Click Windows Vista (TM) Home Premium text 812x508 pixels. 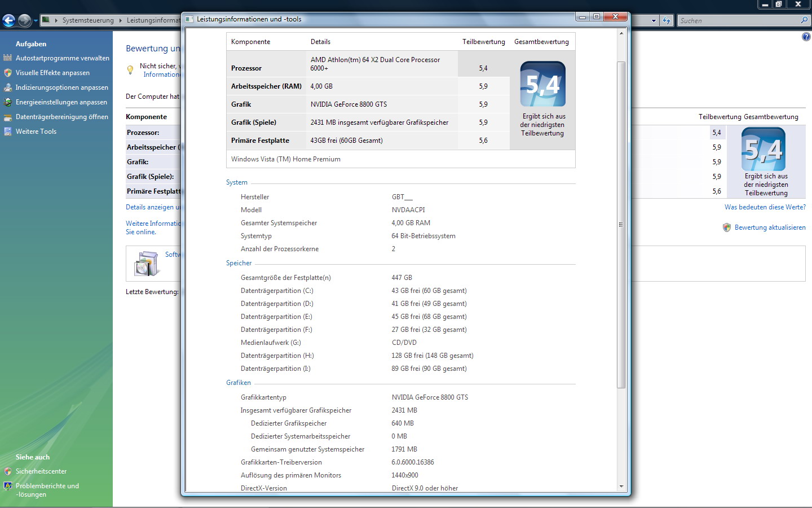pyautogui.click(x=286, y=159)
